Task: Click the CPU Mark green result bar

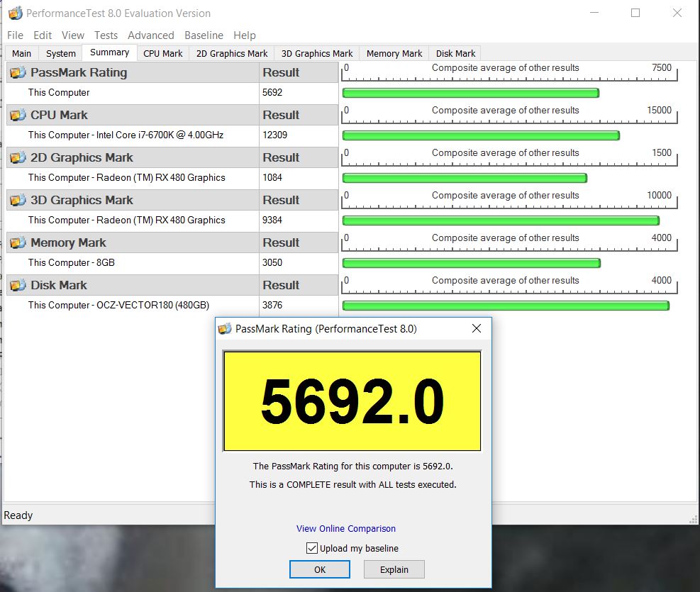Action: click(481, 135)
